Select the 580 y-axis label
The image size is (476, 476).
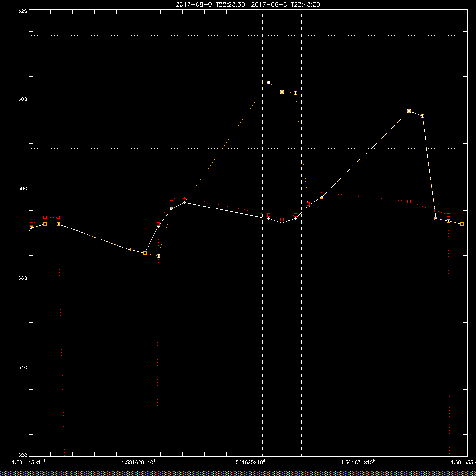click(x=23, y=188)
